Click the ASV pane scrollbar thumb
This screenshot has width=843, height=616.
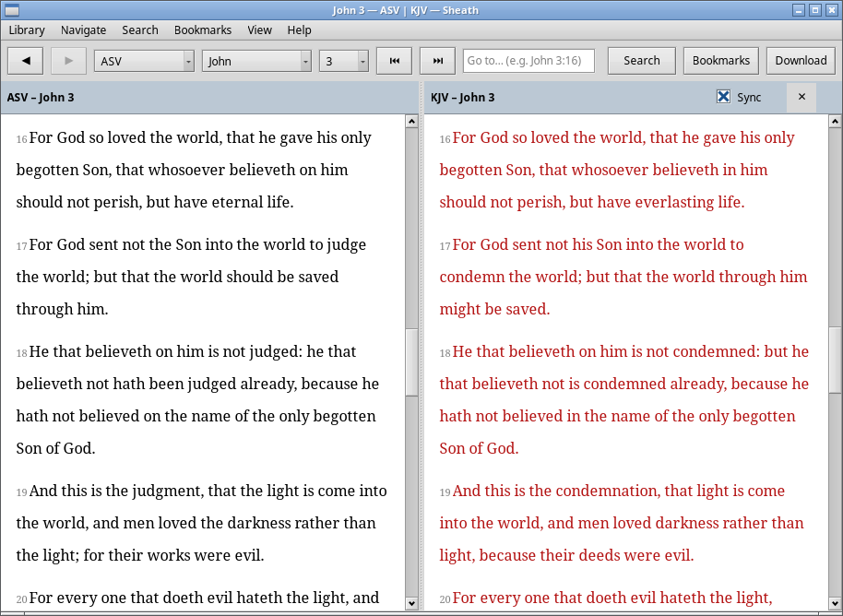(411, 362)
